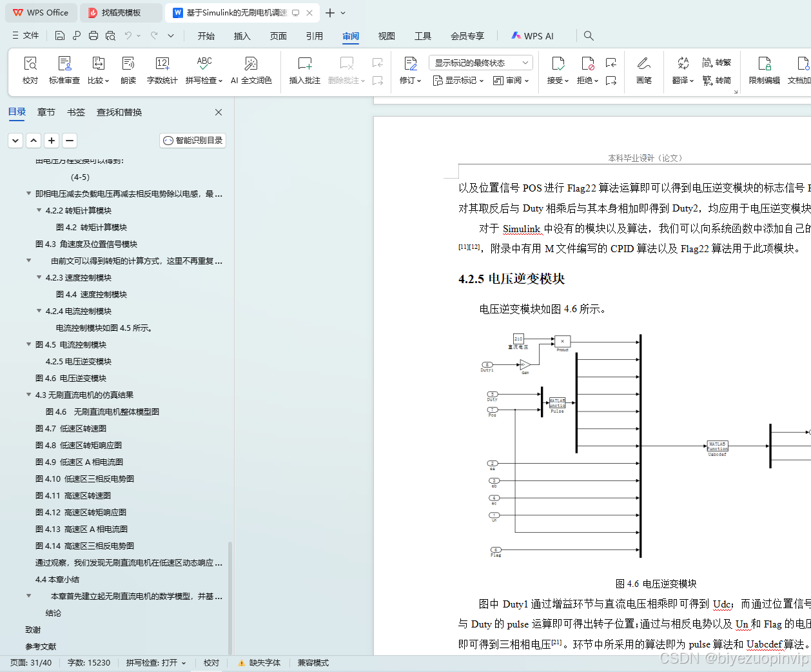811x672 pixels.
Task: Jump to 参考文献 in the outline
Action: click(41, 646)
